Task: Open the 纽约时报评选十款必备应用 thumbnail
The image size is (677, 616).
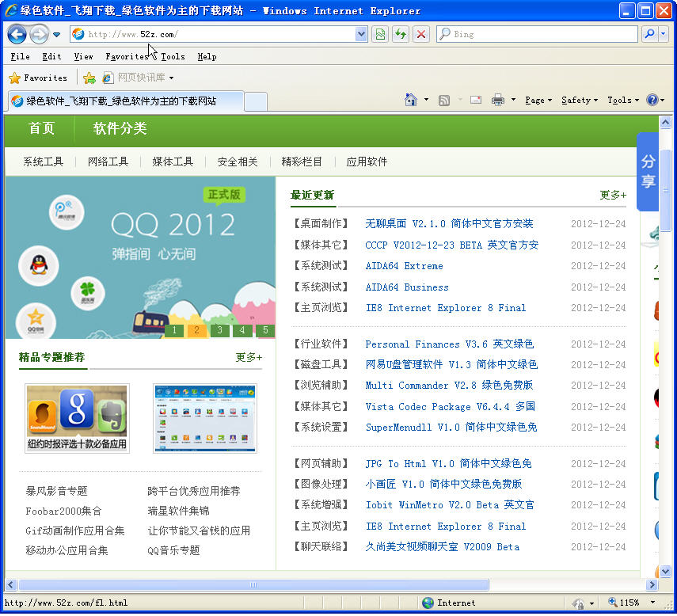Action: coord(78,418)
